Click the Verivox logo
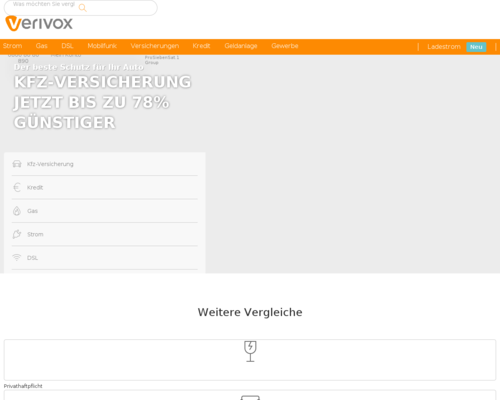Image resolution: width=500 pixels, height=400 pixels. [x=39, y=23]
